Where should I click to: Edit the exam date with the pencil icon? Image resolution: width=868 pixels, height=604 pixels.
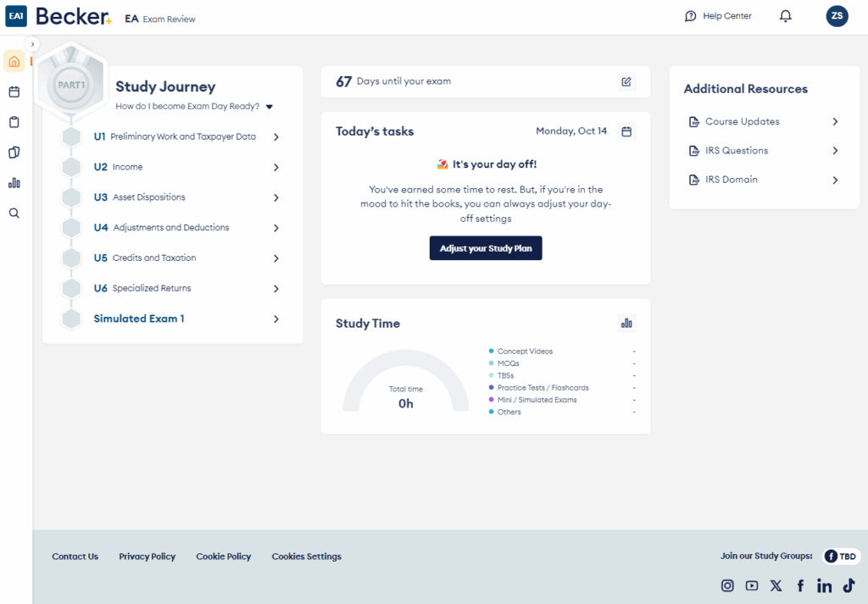626,81
